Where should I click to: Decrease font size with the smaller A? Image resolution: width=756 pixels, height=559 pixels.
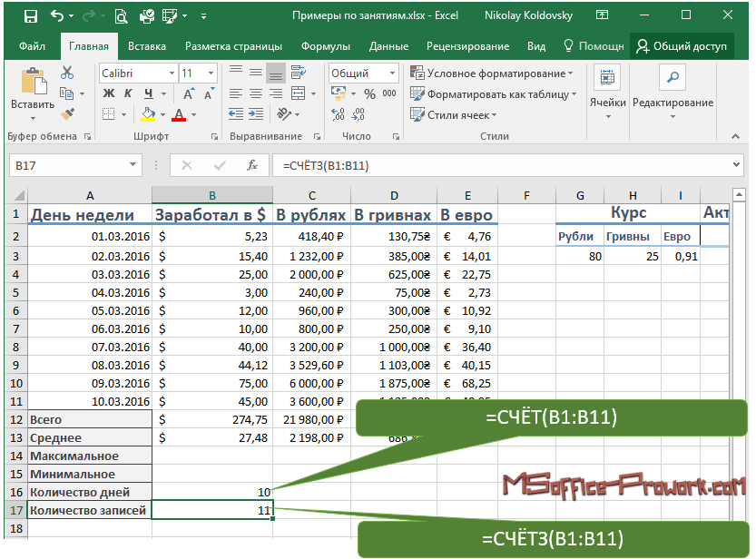pyautogui.click(x=209, y=93)
